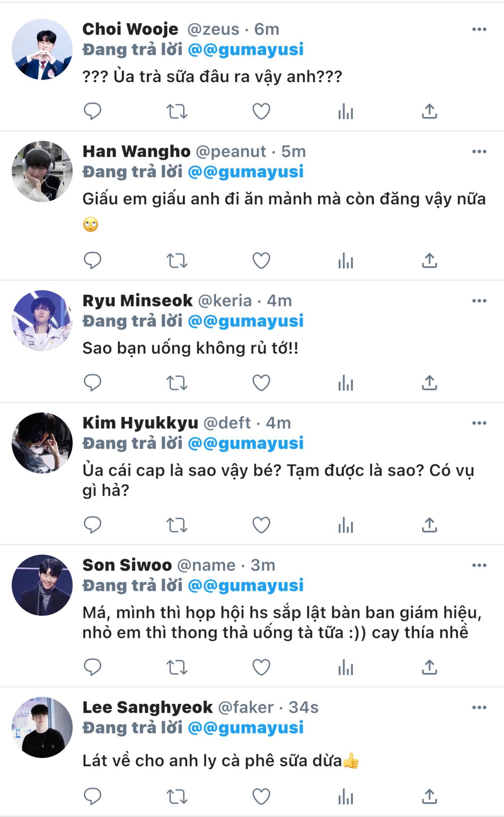
Task: Tap Lee Sanghyeok's avatar
Action: (42, 727)
